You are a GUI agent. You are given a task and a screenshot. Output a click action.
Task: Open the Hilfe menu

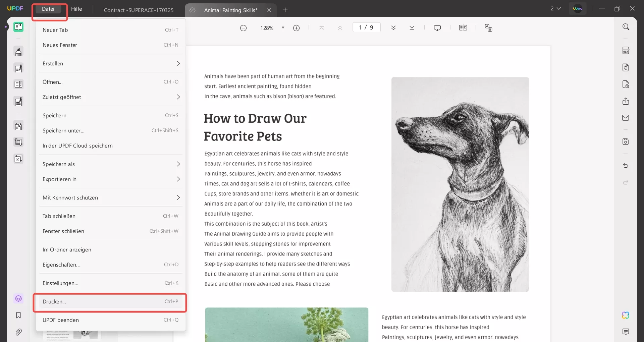click(x=76, y=9)
